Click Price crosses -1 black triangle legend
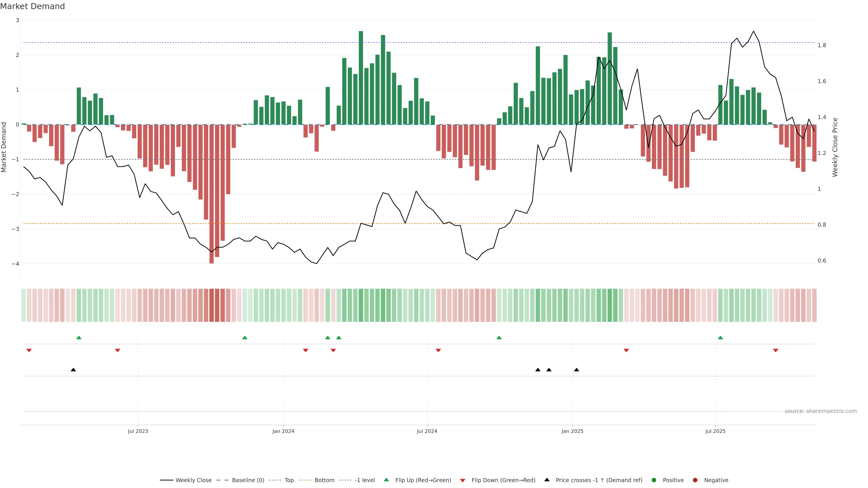The image size is (868, 488). click(x=547, y=480)
